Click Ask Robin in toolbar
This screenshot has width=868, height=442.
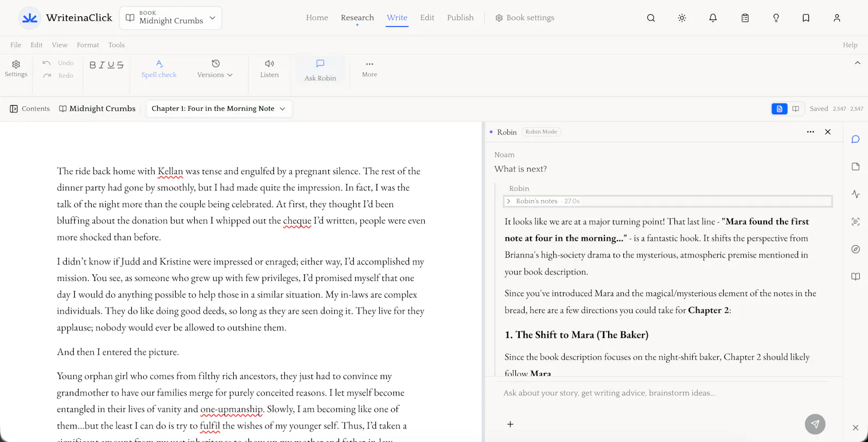pos(320,71)
